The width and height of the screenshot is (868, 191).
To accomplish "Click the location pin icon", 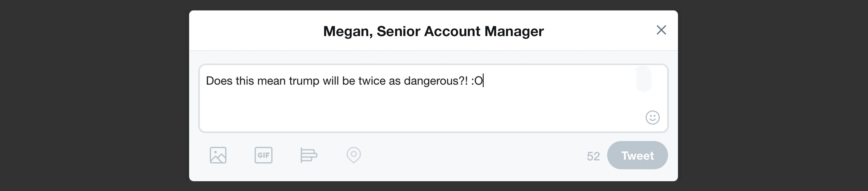I will click(x=353, y=155).
